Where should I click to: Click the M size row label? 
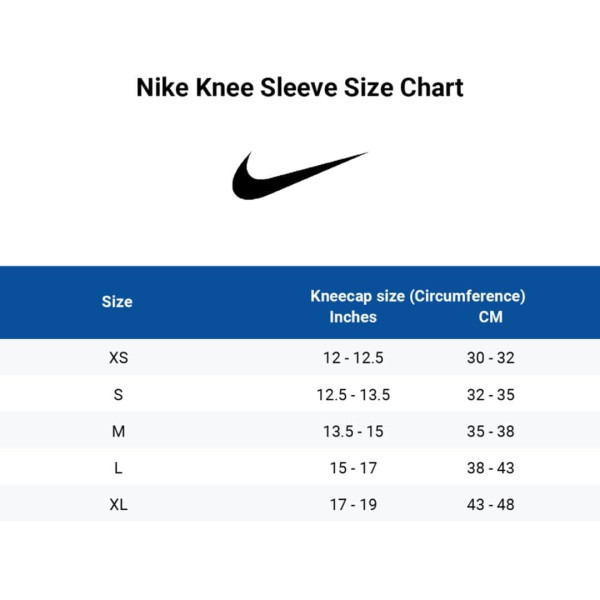coord(118,431)
